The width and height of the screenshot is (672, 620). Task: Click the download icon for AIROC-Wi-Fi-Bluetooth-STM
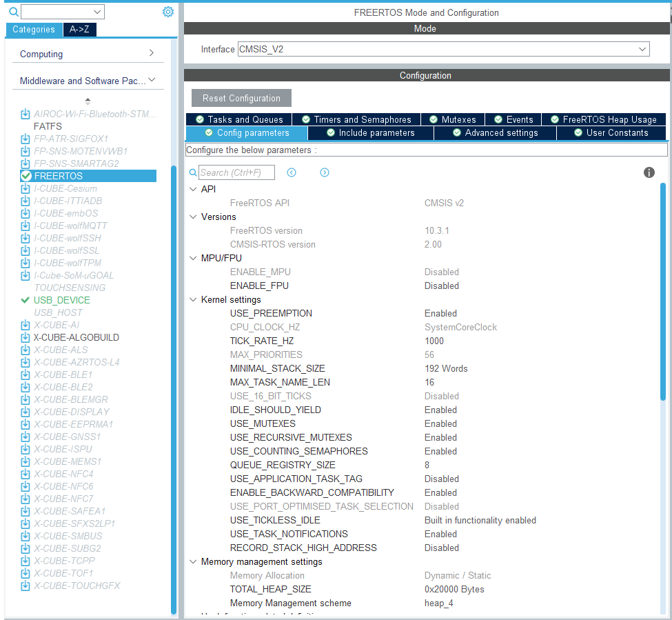coord(26,114)
